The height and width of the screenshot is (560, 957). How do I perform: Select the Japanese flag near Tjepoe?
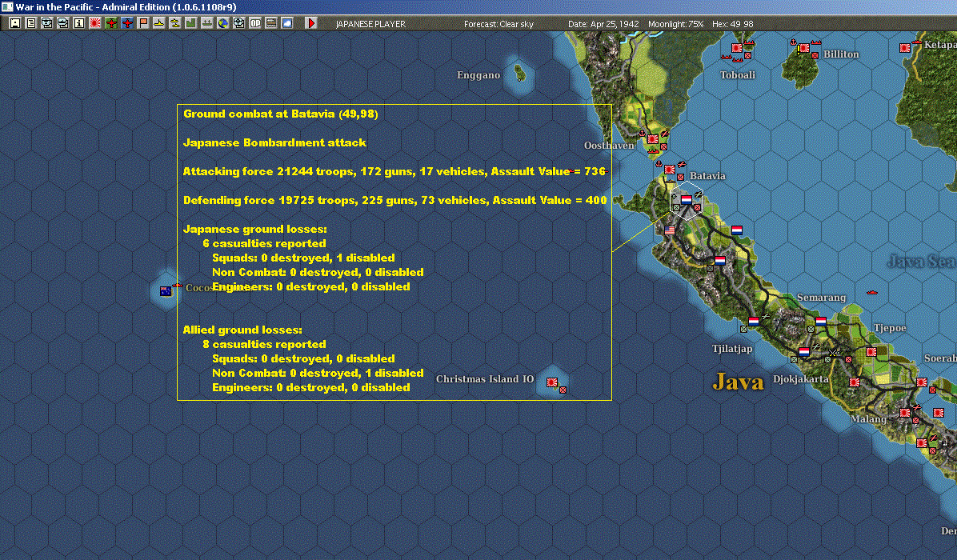[871, 352]
